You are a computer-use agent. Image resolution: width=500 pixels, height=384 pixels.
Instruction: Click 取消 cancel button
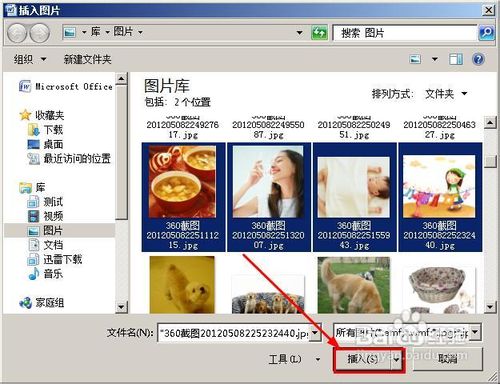448,359
